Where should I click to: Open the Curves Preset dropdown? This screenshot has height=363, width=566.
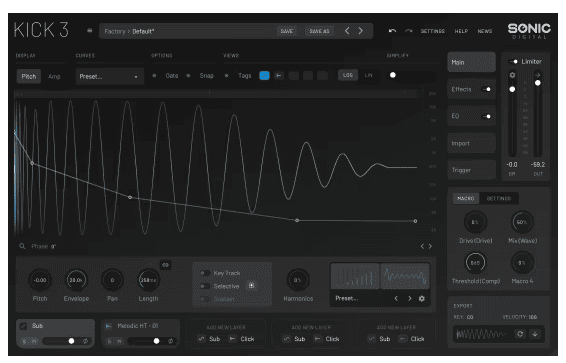[109, 76]
